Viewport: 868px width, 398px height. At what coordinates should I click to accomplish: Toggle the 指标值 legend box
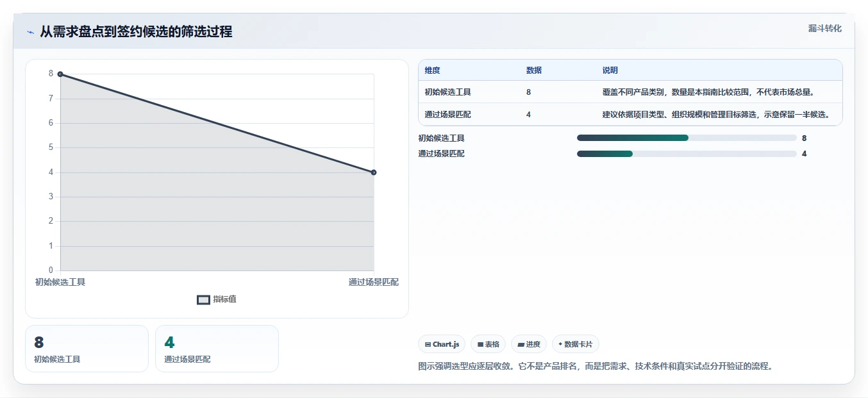point(203,299)
